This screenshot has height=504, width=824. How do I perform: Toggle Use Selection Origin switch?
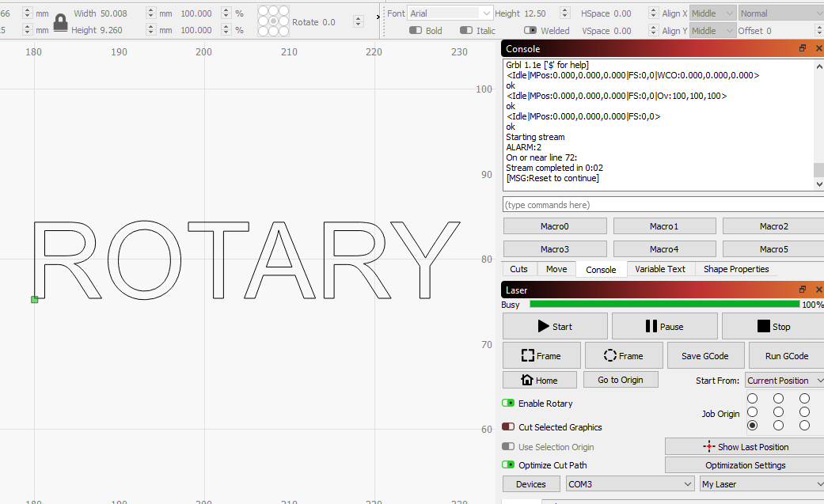[508, 447]
